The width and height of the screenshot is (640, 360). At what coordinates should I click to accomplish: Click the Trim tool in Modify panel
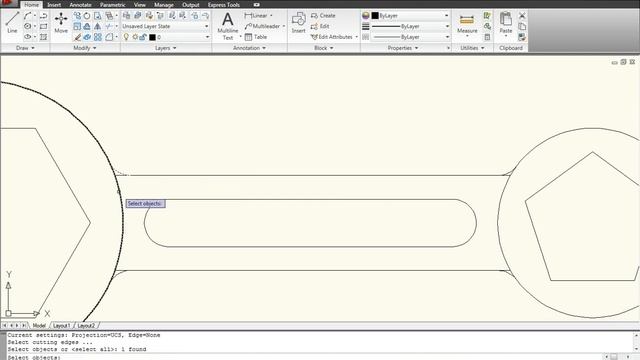coord(109,27)
